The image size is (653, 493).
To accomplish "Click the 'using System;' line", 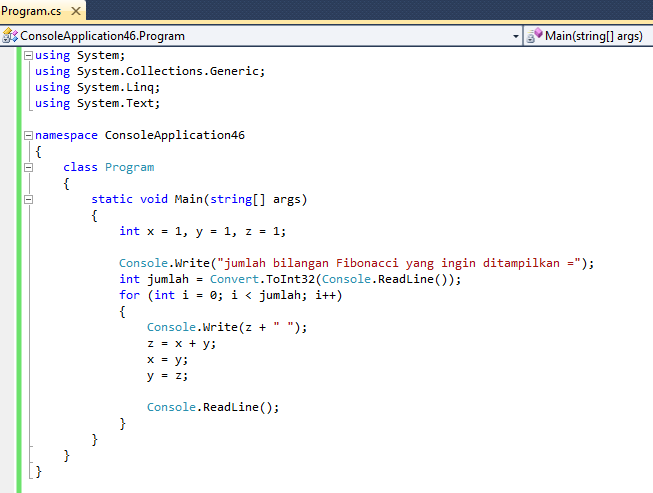I will [x=80, y=55].
